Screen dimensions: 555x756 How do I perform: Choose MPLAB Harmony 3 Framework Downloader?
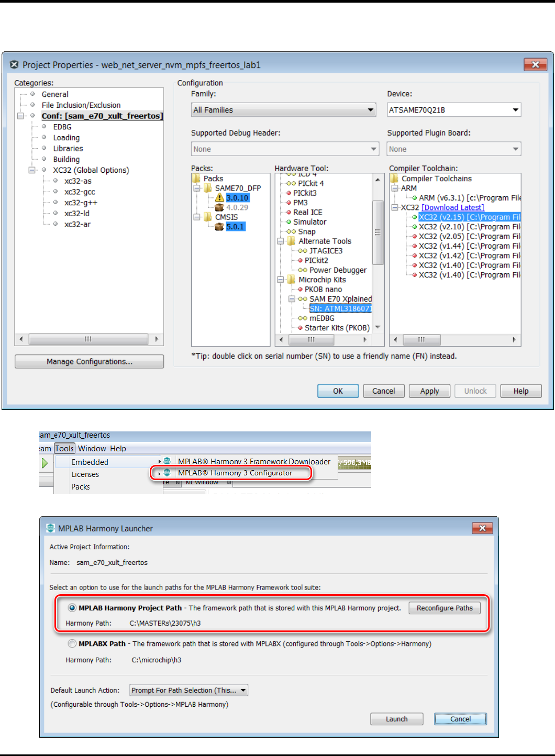click(x=254, y=461)
